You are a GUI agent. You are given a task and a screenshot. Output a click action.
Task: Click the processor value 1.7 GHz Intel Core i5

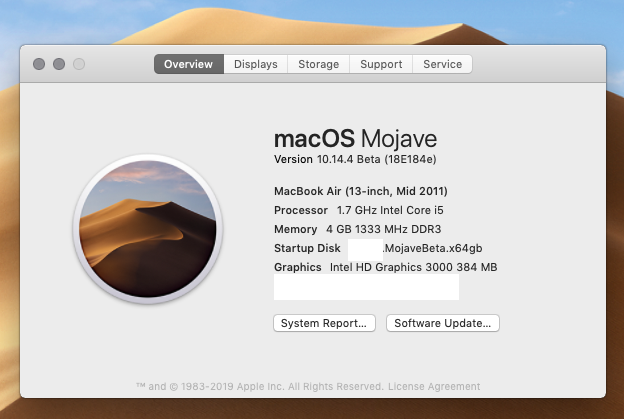click(390, 210)
